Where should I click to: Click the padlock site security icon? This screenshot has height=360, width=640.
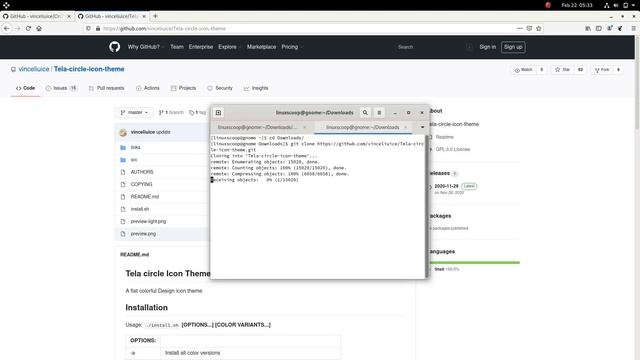coord(98,28)
